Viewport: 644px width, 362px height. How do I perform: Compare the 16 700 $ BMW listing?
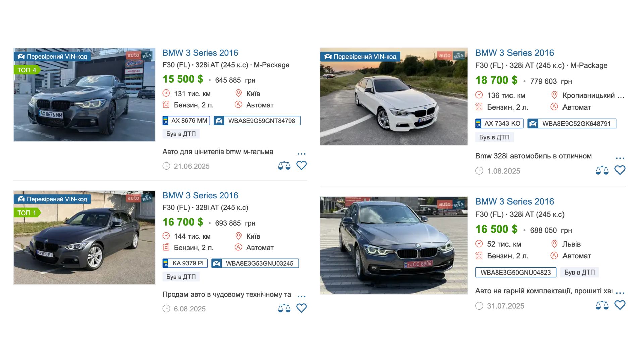284,308
